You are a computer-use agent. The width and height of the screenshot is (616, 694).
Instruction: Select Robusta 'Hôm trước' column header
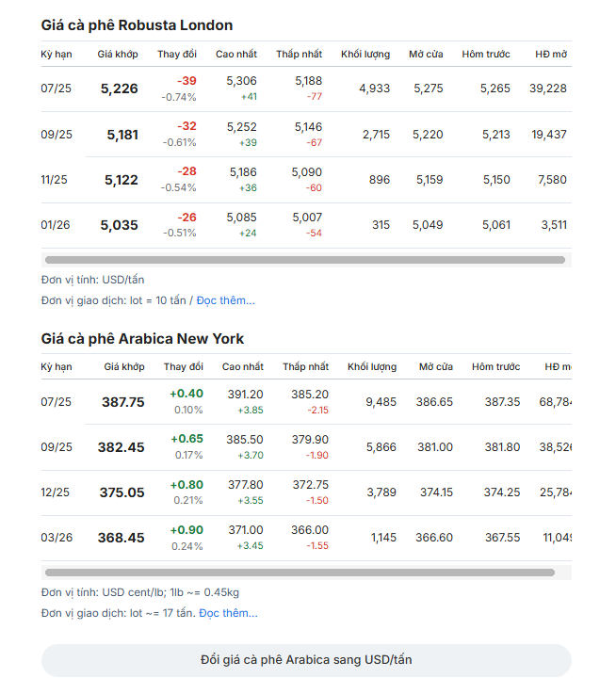486,54
